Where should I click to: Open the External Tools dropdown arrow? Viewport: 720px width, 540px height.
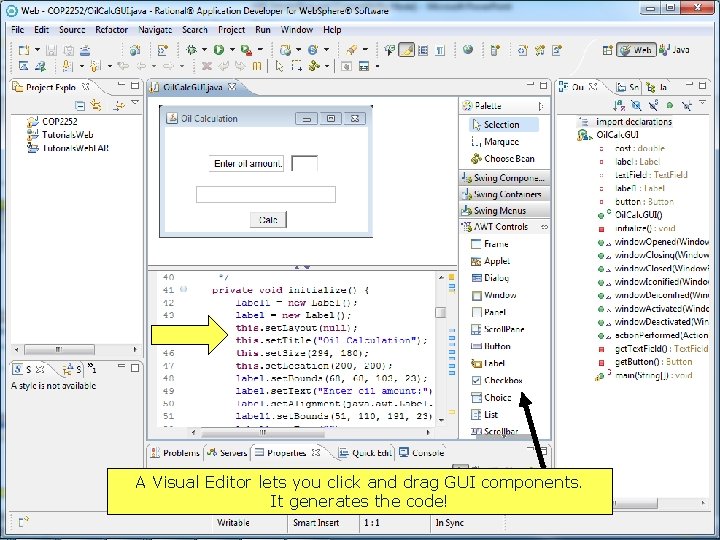260,50
